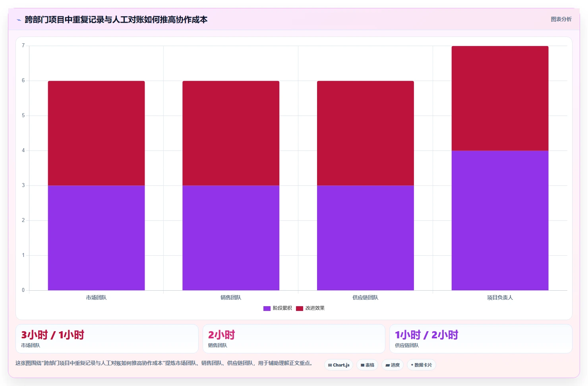
Task: Click the purple bar segment for 市场团队
Action: point(96,238)
